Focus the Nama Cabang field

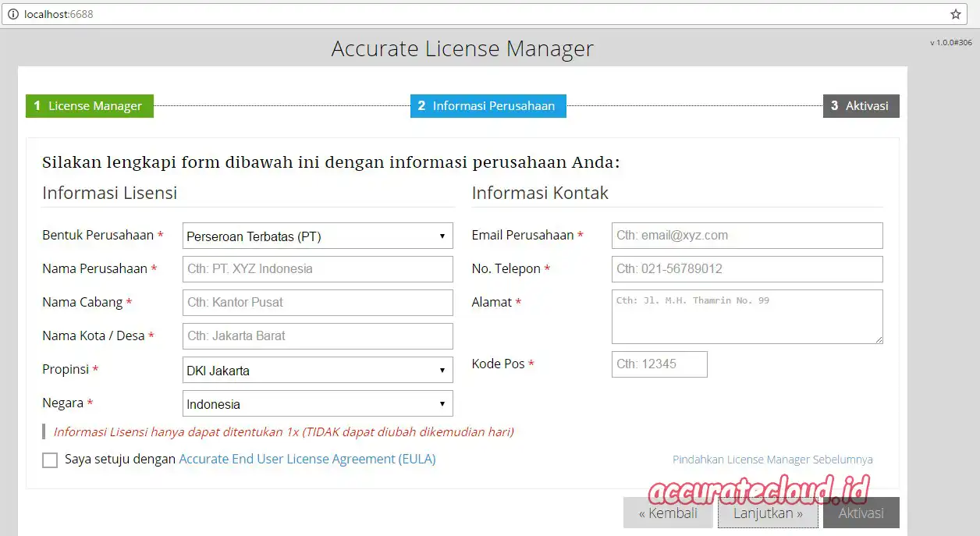click(x=318, y=303)
